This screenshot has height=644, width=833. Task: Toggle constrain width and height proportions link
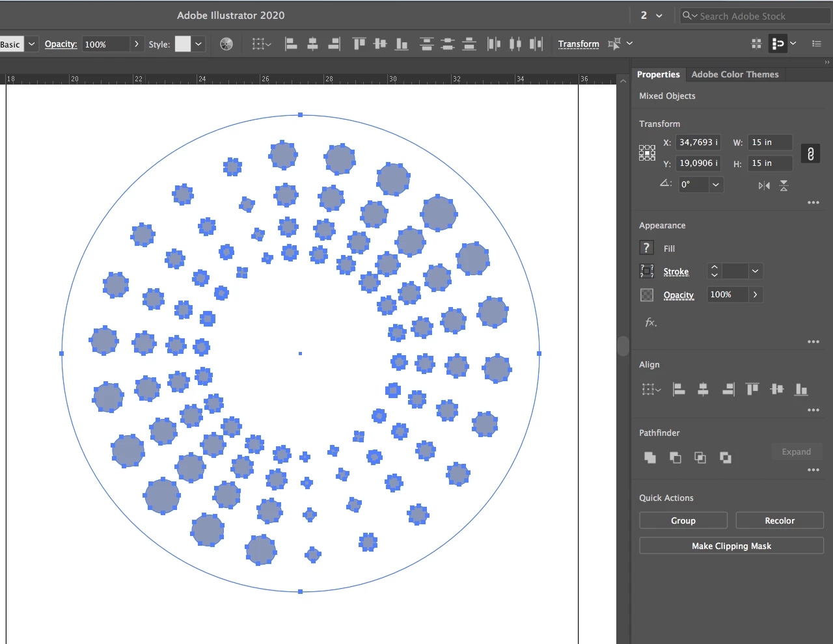[810, 154]
